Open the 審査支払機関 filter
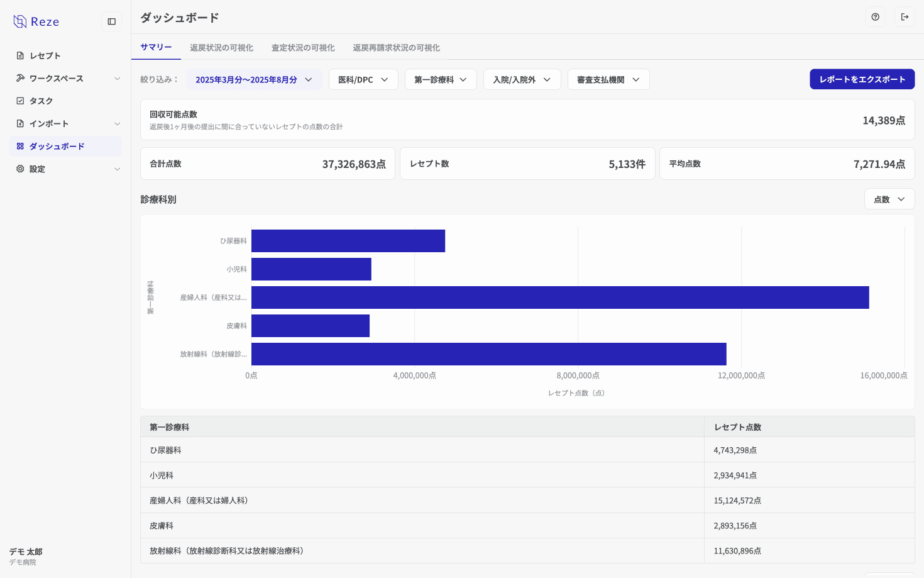This screenshot has height=578, width=924. 608,79
